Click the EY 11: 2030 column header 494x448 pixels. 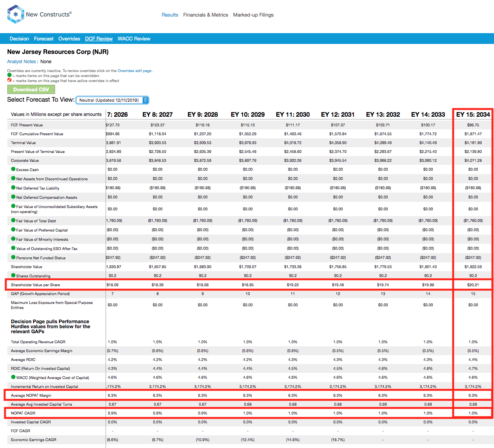pyautogui.click(x=293, y=114)
